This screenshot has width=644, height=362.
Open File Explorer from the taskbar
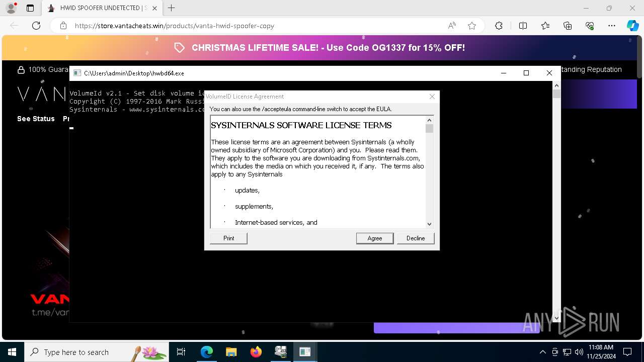pyautogui.click(x=231, y=352)
